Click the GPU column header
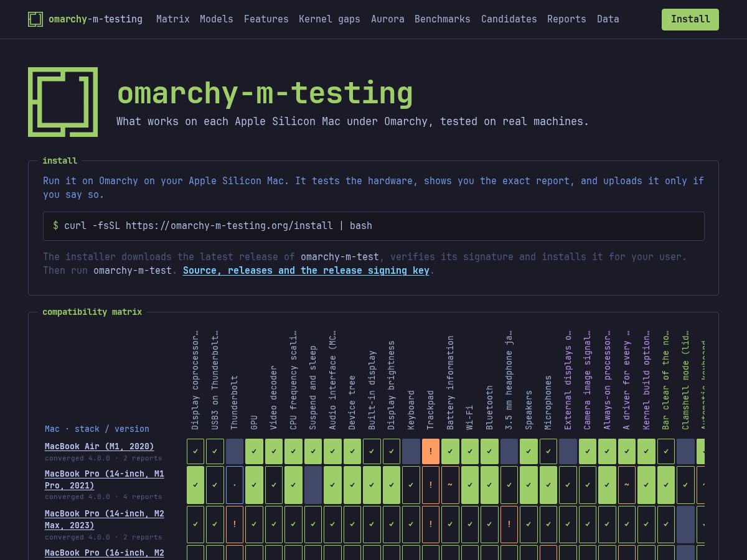This screenshot has height=560, width=747. pos(254,422)
